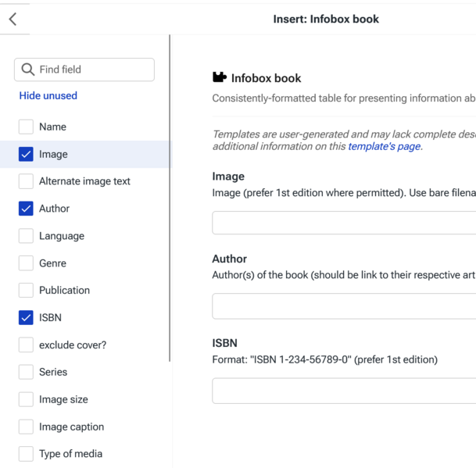Click the Infobox book puzzle icon
476x468 pixels.
coord(220,77)
